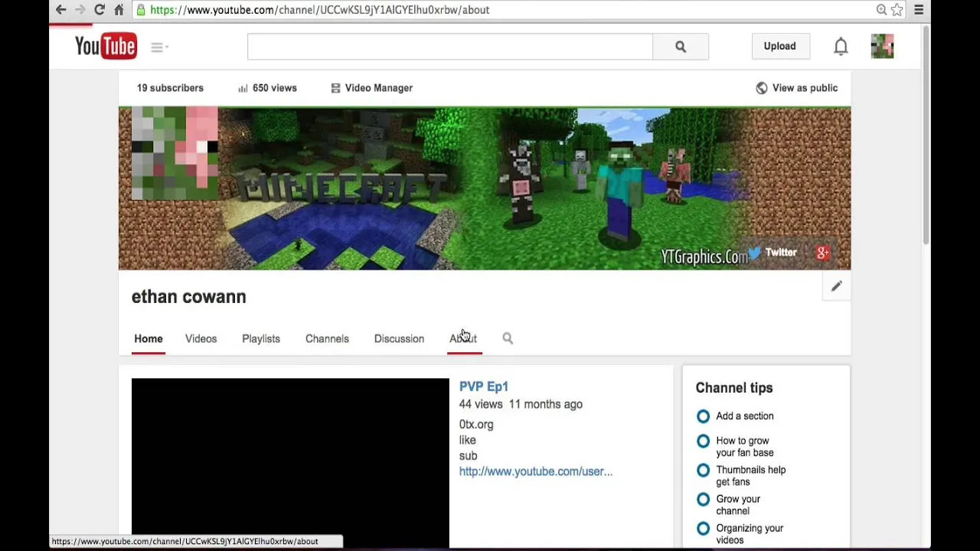The image size is (980, 551).
Task: Click the globe icon beside View as public
Action: coord(761,88)
